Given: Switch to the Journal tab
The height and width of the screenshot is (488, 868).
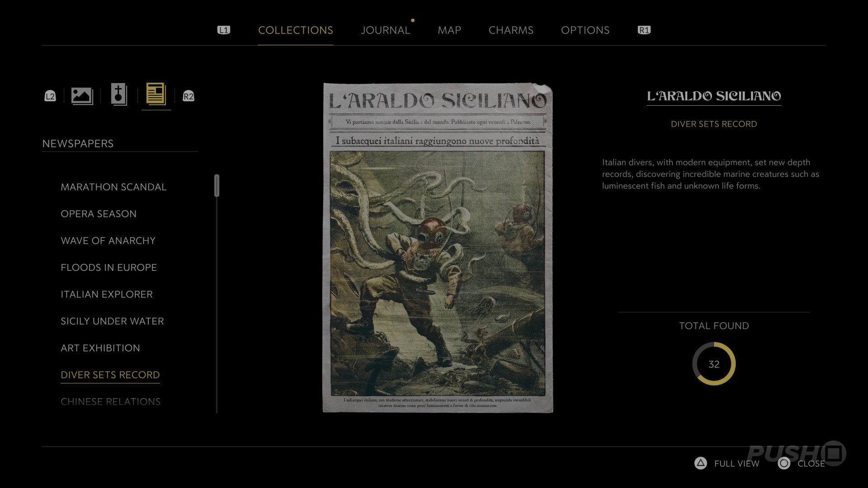Looking at the screenshot, I should pos(385,30).
